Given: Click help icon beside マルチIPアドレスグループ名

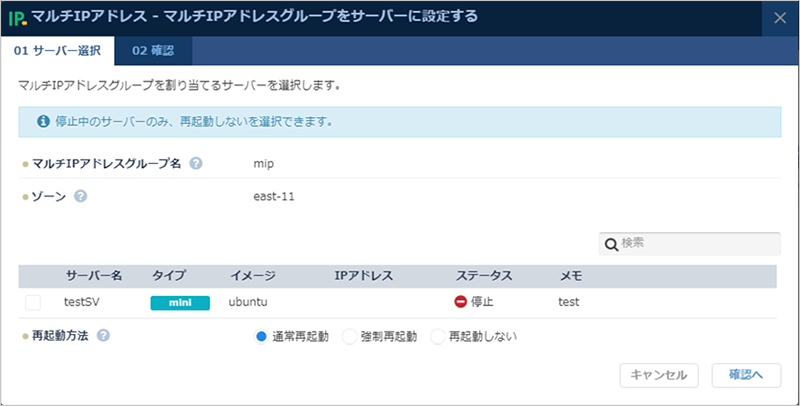Looking at the screenshot, I should (196, 163).
